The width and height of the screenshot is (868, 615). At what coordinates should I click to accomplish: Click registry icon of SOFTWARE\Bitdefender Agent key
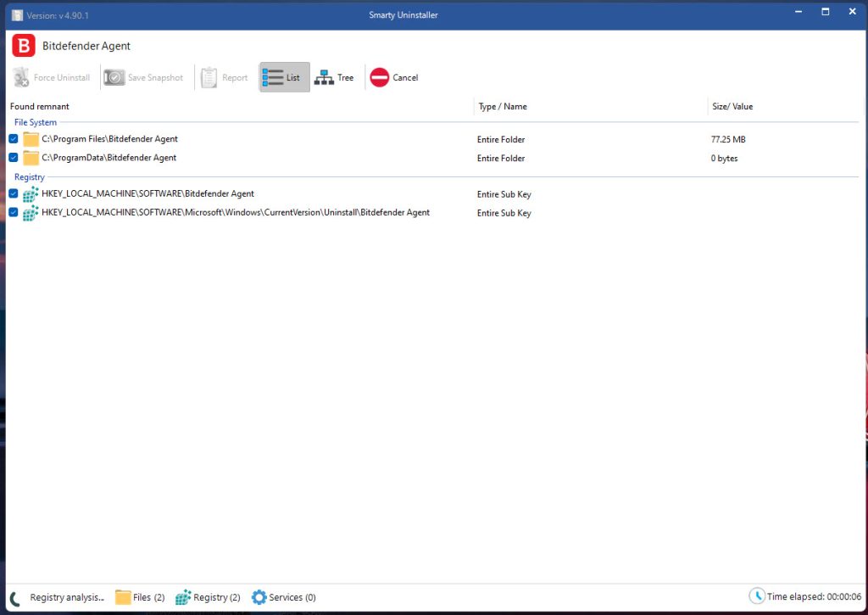pyautogui.click(x=31, y=194)
